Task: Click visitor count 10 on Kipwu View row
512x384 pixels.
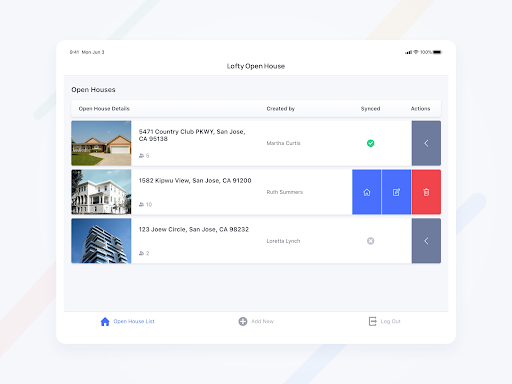Action: click(x=145, y=204)
